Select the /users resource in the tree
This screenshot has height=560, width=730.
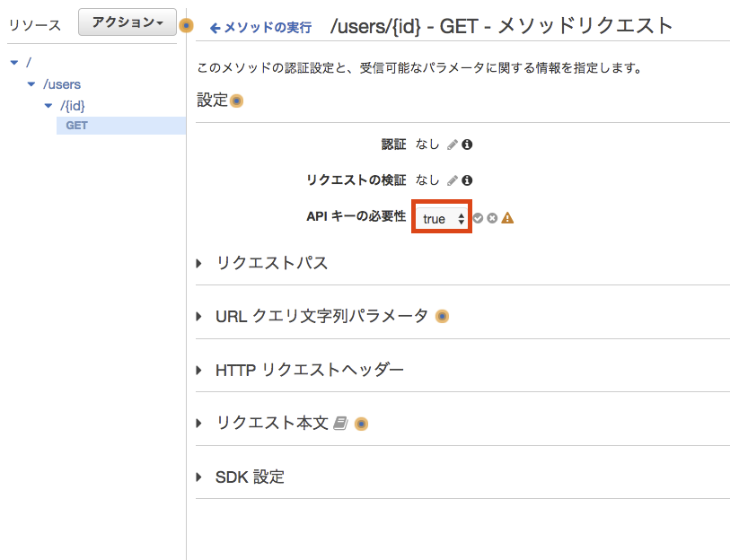(x=62, y=84)
